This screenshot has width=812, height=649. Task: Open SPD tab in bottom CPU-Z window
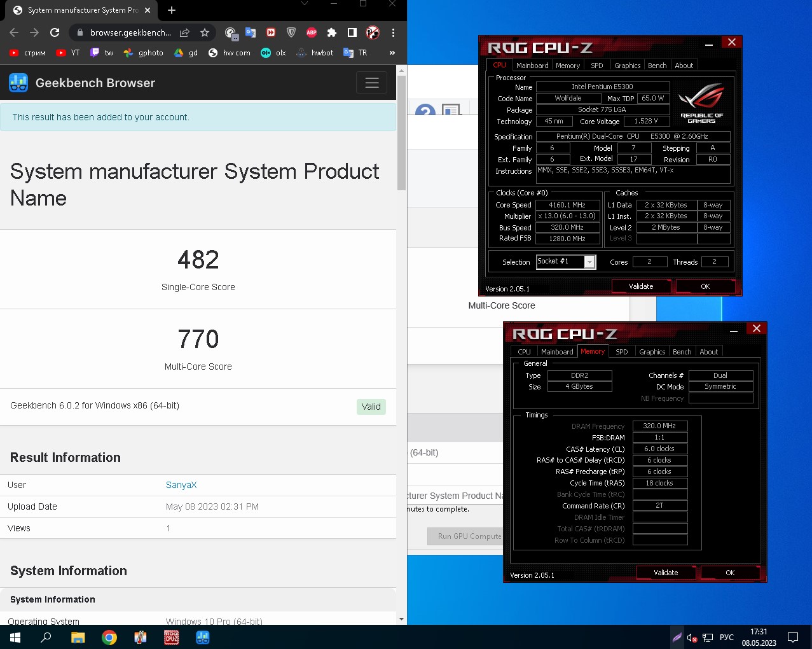622,352
